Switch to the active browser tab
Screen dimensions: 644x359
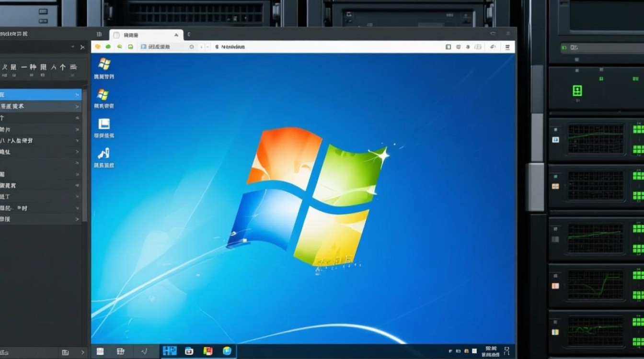point(144,34)
